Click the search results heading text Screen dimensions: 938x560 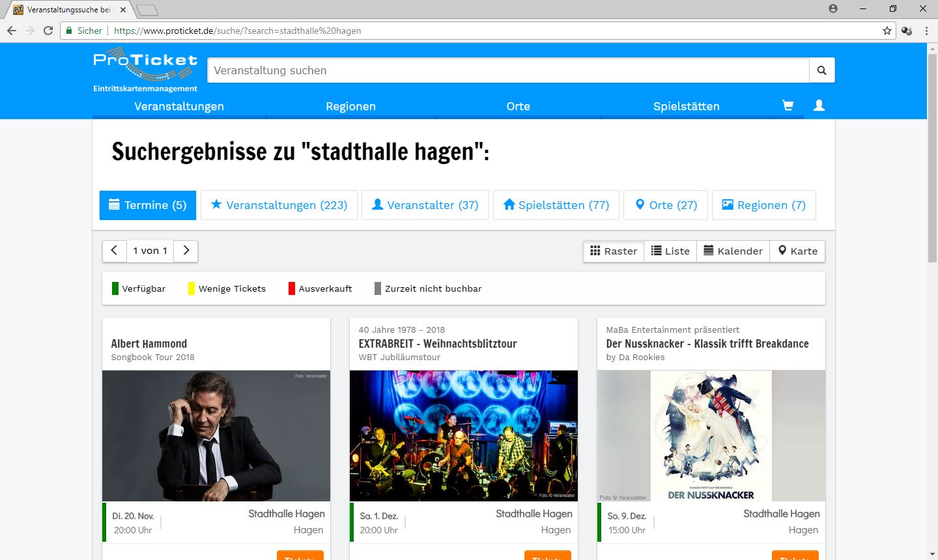coord(300,152)
